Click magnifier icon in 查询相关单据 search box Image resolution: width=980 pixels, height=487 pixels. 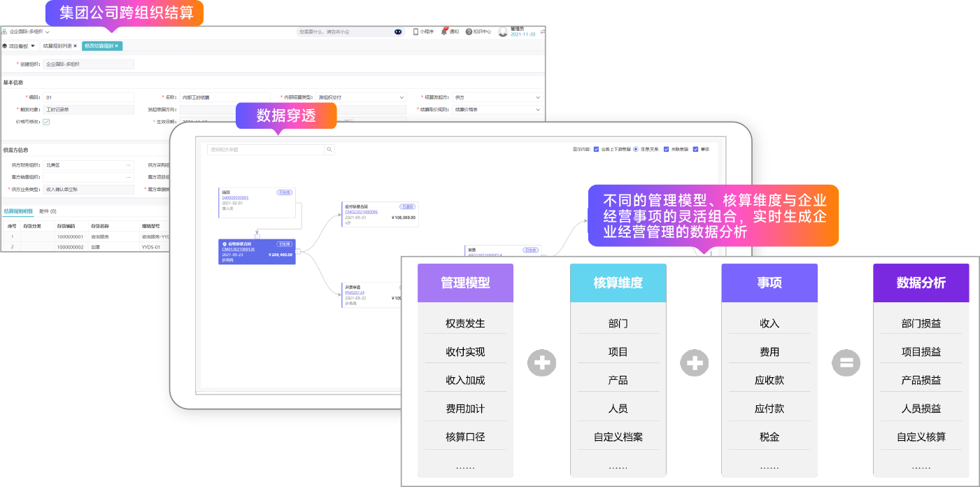(329, 150)
